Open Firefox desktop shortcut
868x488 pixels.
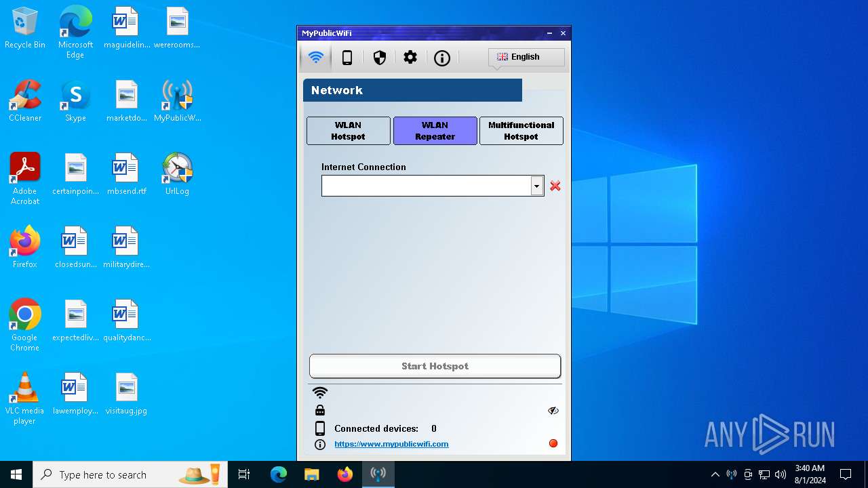point(25,247)
